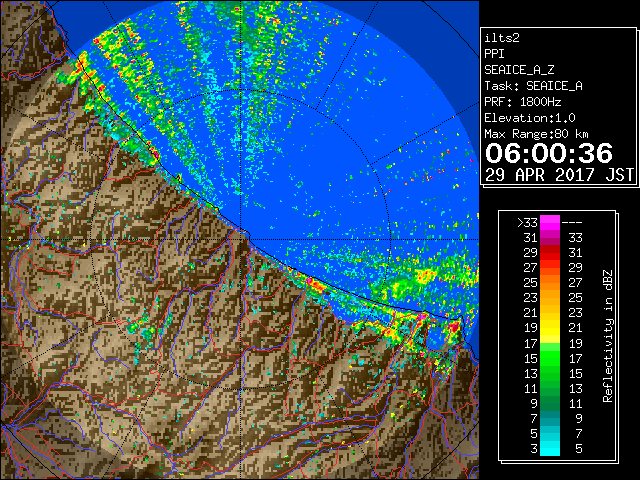The width and height of the screenshot is (640, 480).
Task: Click the 'Max Range:80 km' text
Action: point(536,134)
